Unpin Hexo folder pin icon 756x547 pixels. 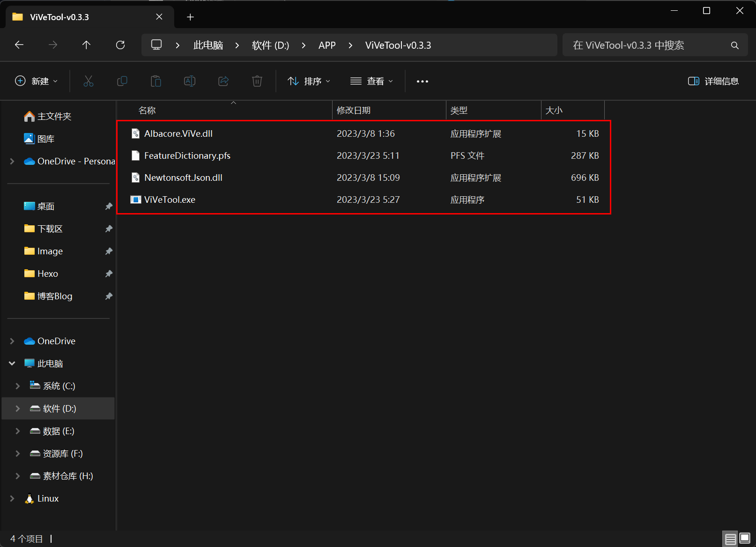point(109,273)
